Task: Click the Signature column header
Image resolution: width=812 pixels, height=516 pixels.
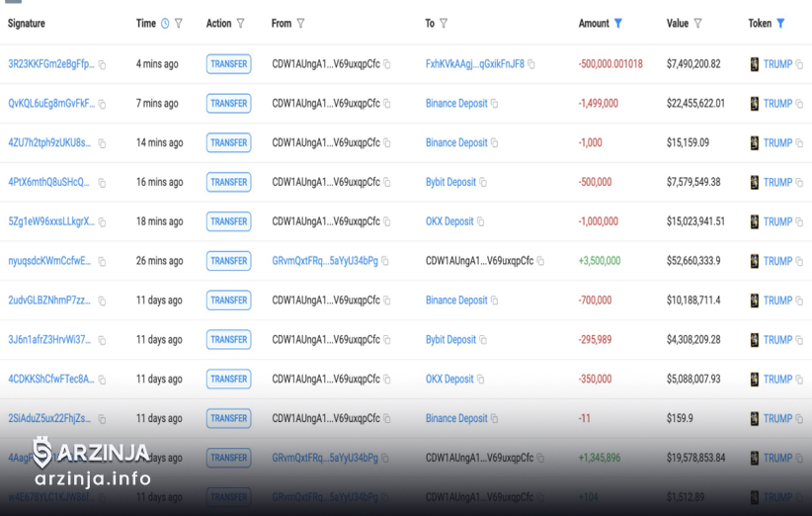Action: coord(27,24)
